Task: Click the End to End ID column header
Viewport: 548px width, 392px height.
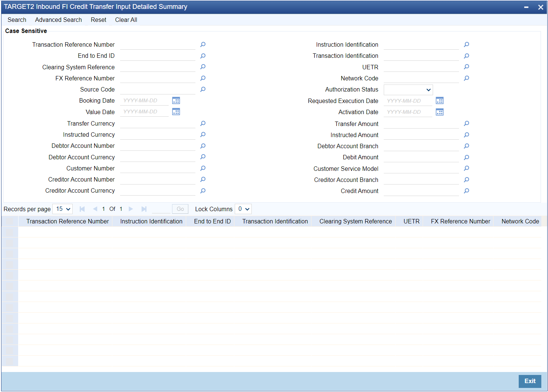Action: pyautogui.click(x=212, y=222)
